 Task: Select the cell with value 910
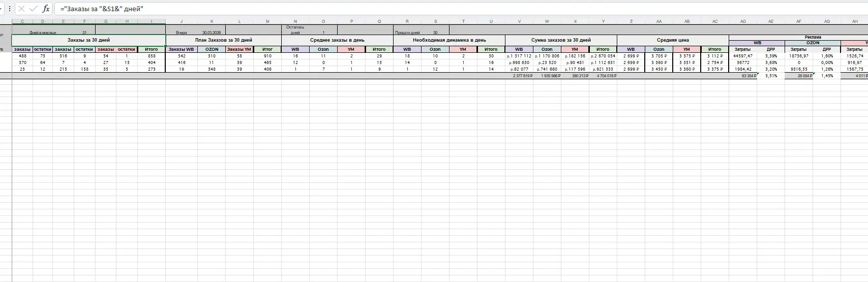coord(267,56)
